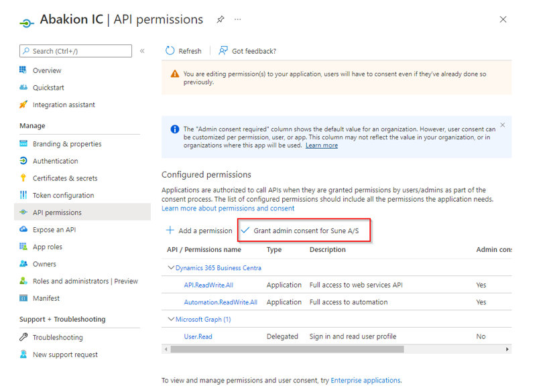Screen dimensions: 549x392
Task: Pin the Abakion IC blade
Action: (221, 19)
